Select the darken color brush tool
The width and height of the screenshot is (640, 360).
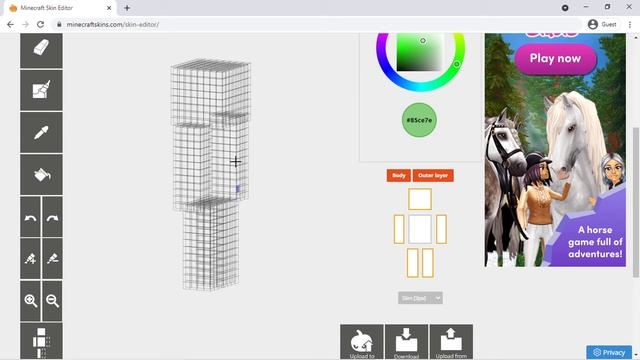click(52, 259)
